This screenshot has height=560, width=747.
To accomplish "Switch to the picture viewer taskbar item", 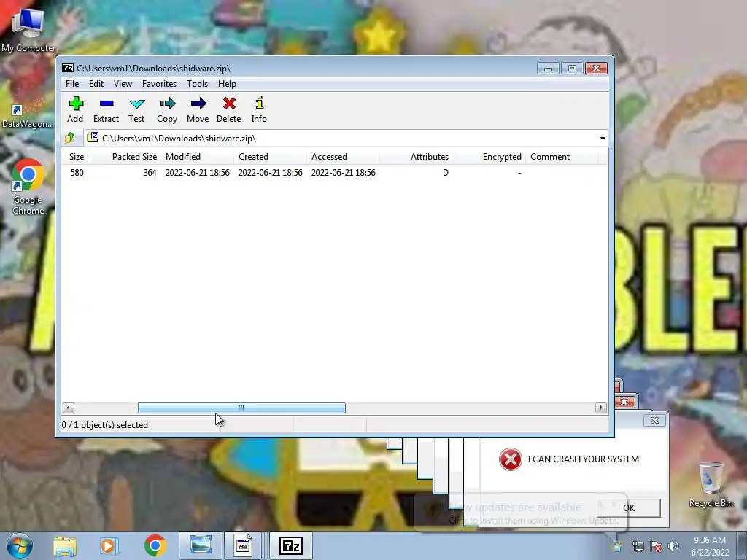I will pyautogui.click(x=200, y=545).
